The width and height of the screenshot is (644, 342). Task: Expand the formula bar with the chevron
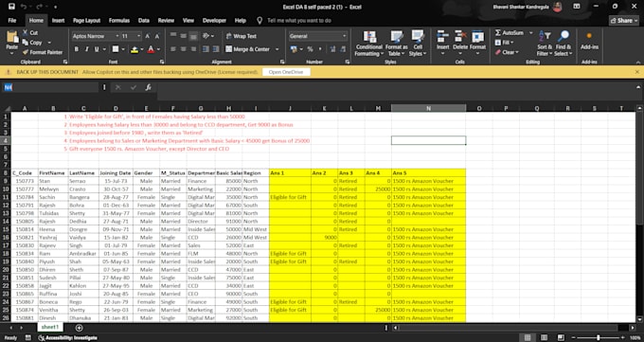(x=637, y=87)
